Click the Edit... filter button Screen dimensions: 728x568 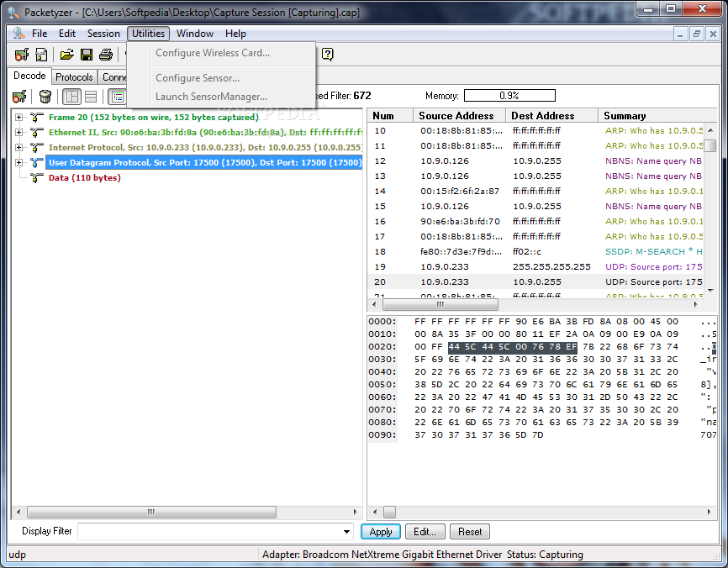(x=425, y=532)
